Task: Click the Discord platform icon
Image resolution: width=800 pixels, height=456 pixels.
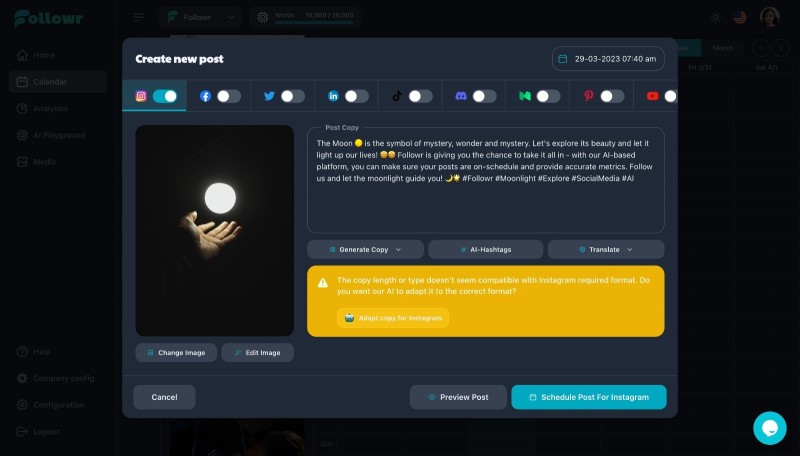Action: [x=461, y=96]
